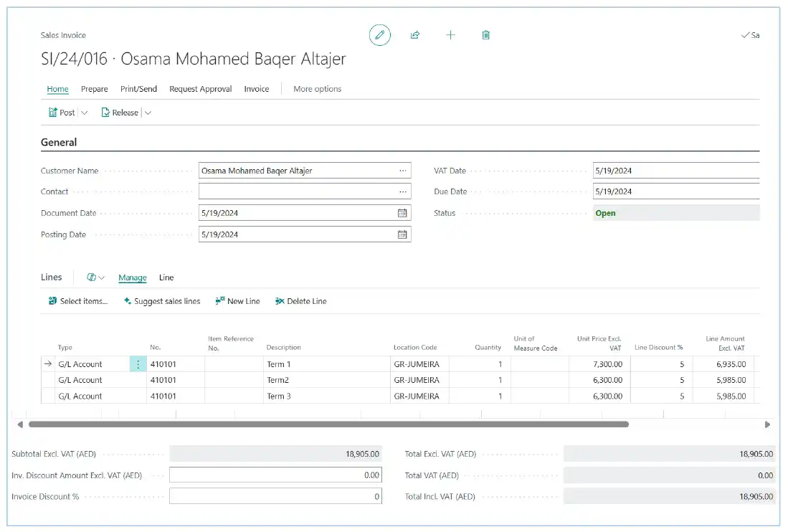Click the VAT Date field
The height and width of the screenshot is (532, 788).
click(x=676, y=171)
